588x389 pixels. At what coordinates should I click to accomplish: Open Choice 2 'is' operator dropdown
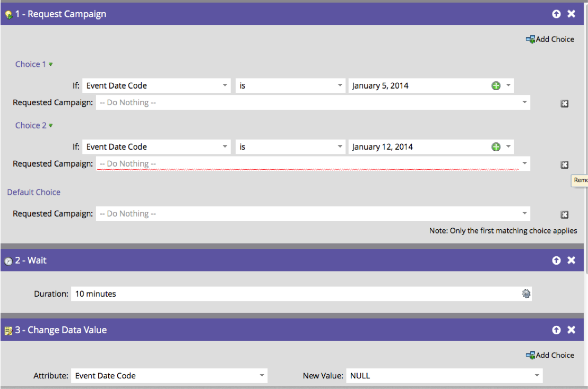point(340,147)
